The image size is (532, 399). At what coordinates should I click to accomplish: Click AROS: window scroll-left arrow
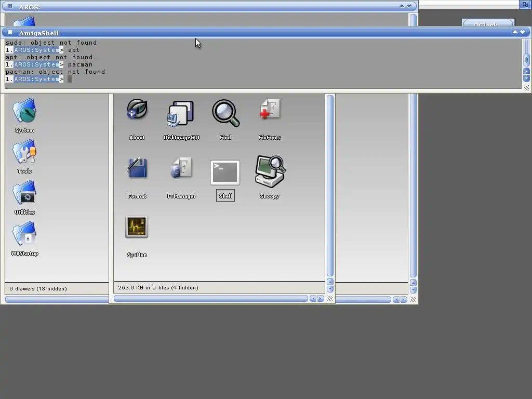396,300
